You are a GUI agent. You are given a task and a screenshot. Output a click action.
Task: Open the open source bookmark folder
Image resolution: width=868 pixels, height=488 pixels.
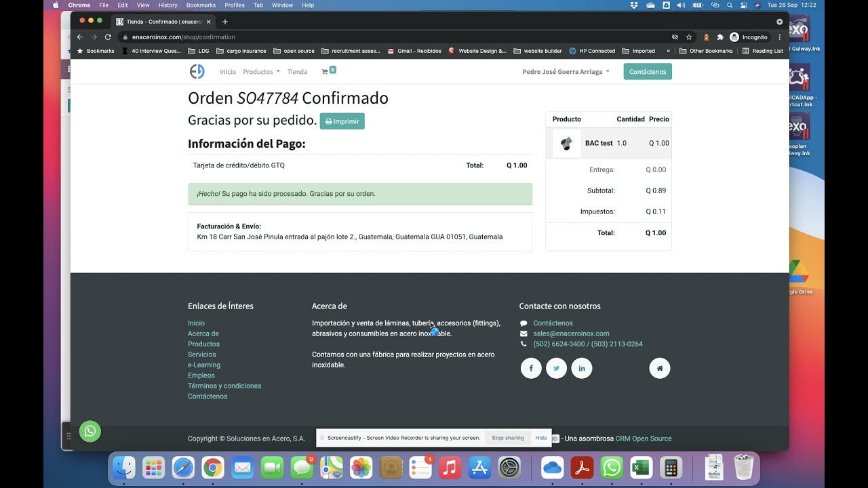pyautogui.click(x=294, y=51)
